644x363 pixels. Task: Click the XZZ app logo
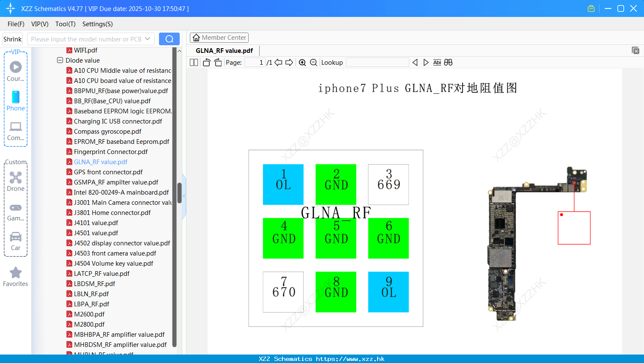tap(10, 8)
